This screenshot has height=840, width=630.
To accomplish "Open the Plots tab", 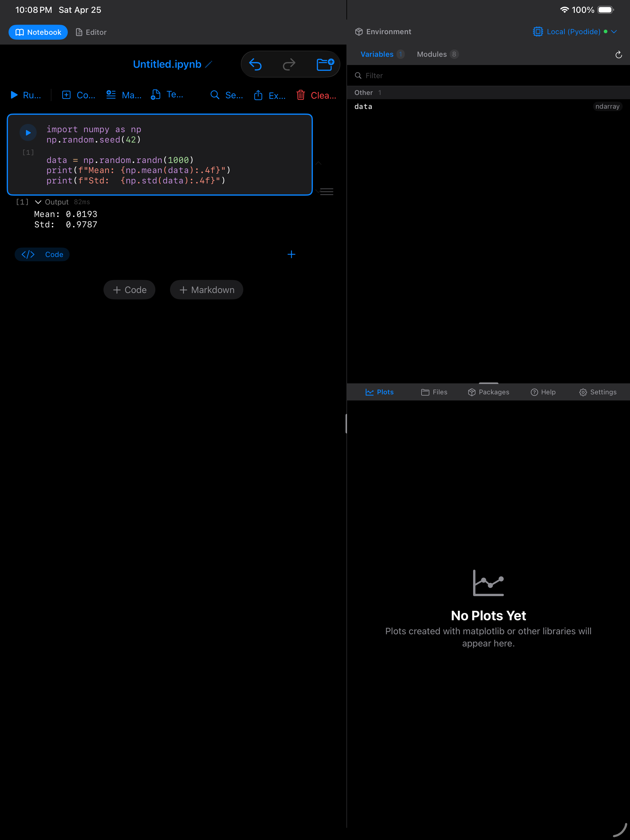I will click(379, 392).
